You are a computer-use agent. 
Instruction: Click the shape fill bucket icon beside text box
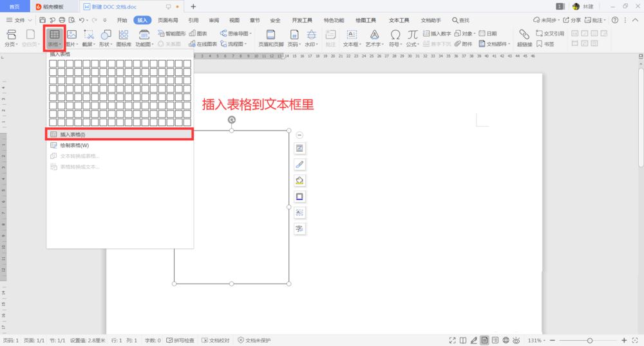tap(299, 180)
